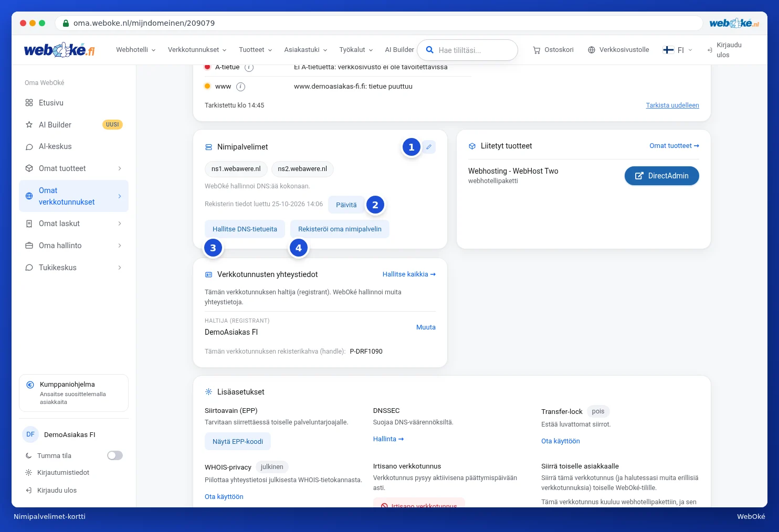Click the lock icon in the address bar
This screenshot has height=532, width=779.
pyautogui.click(x=66, y=23)
